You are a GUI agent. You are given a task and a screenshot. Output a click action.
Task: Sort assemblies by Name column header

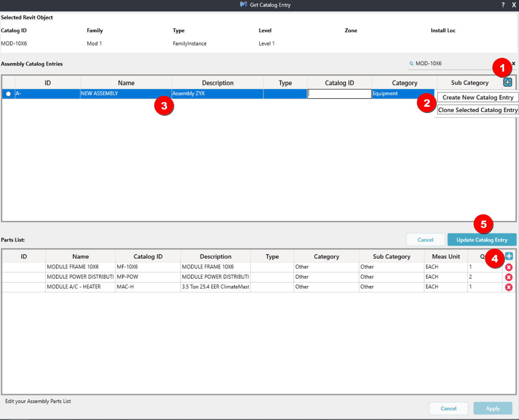(126, 83)
